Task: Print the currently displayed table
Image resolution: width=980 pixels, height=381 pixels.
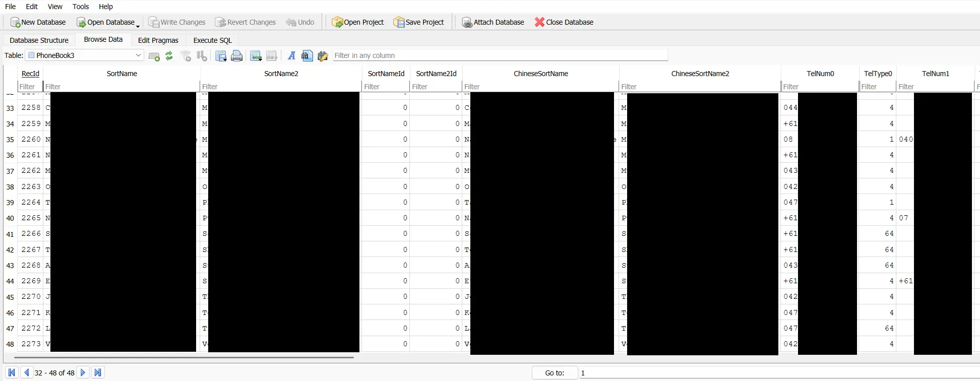Action: pyautogui.click(x=236, y=56)
